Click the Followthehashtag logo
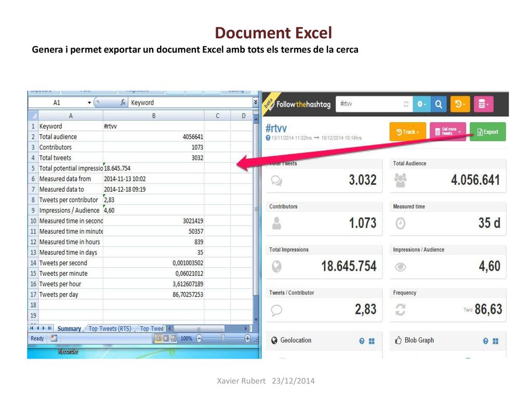 click(303, 104)
